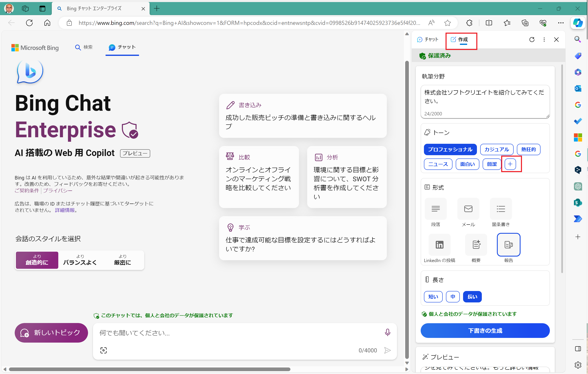Screen dimensions: 588x374
Task: Click the 執筆分野 text area
Action: click(485, 101)
